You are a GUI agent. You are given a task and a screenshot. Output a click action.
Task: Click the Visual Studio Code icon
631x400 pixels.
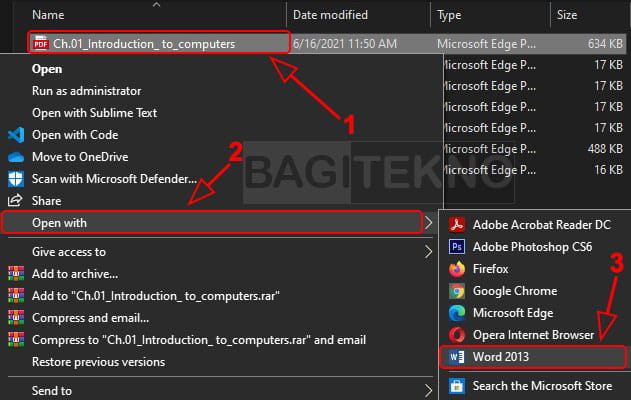tap(16, 135)
